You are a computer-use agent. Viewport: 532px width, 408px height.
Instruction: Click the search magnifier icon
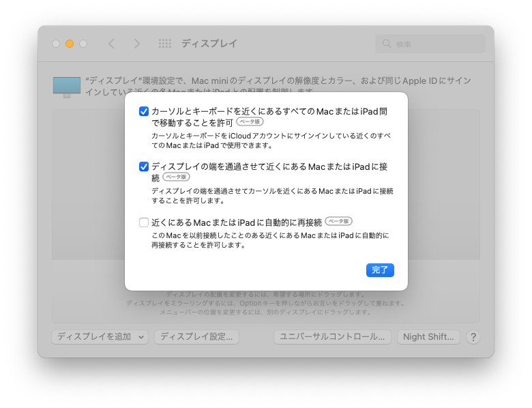tap(387, 44)
